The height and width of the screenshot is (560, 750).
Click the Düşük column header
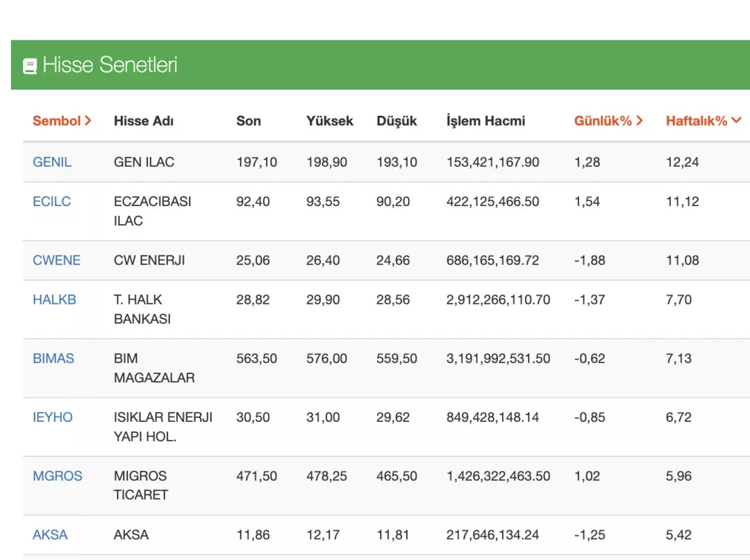tap(397, 121)
